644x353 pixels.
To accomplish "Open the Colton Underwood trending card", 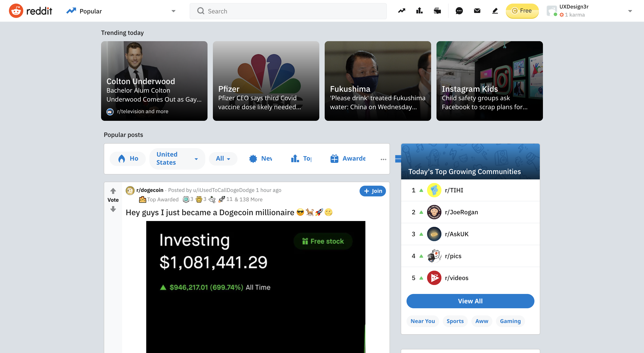I will tap(154, 81).
